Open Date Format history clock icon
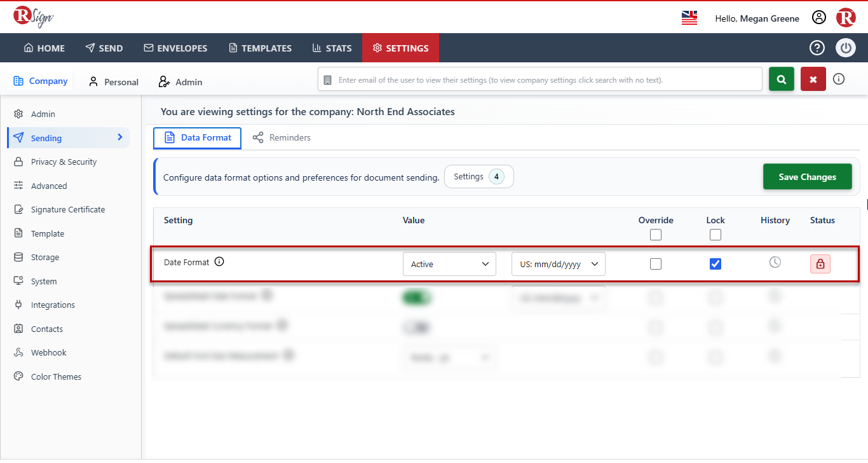The image size is (868, 463). pos(775,262)
